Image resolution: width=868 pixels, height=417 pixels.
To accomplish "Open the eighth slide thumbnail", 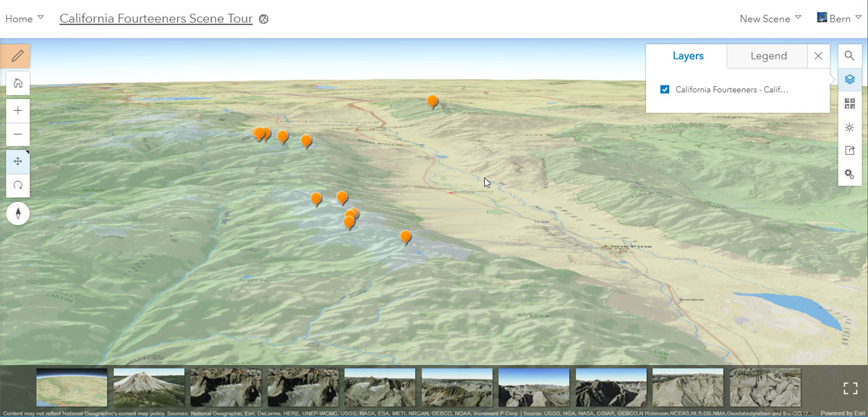I will [611, 387].
